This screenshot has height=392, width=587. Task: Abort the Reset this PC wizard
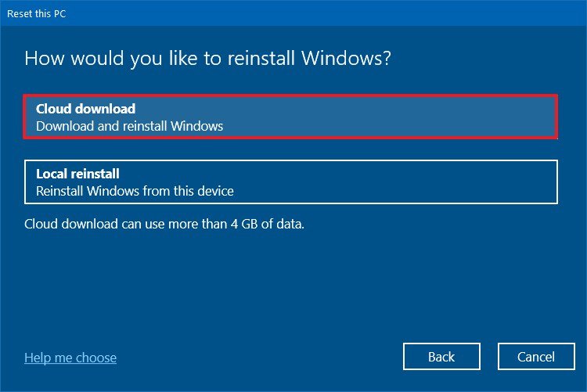536,357
